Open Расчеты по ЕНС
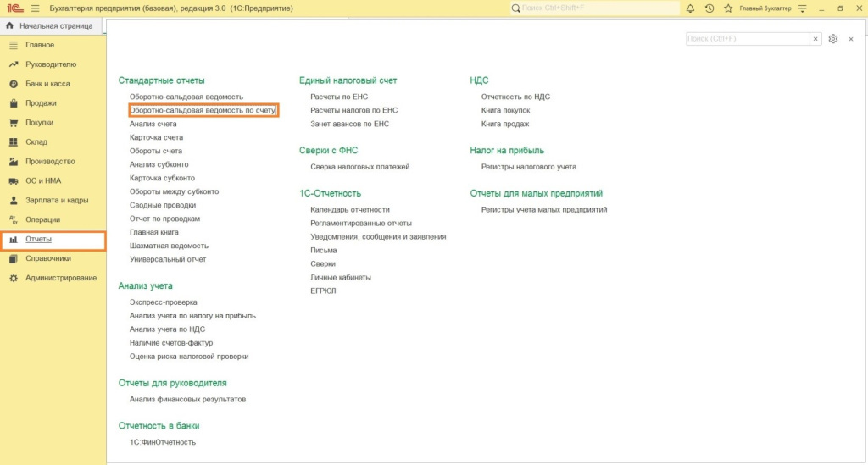Screen dimensions: 868x465 (x=339, y=97)
